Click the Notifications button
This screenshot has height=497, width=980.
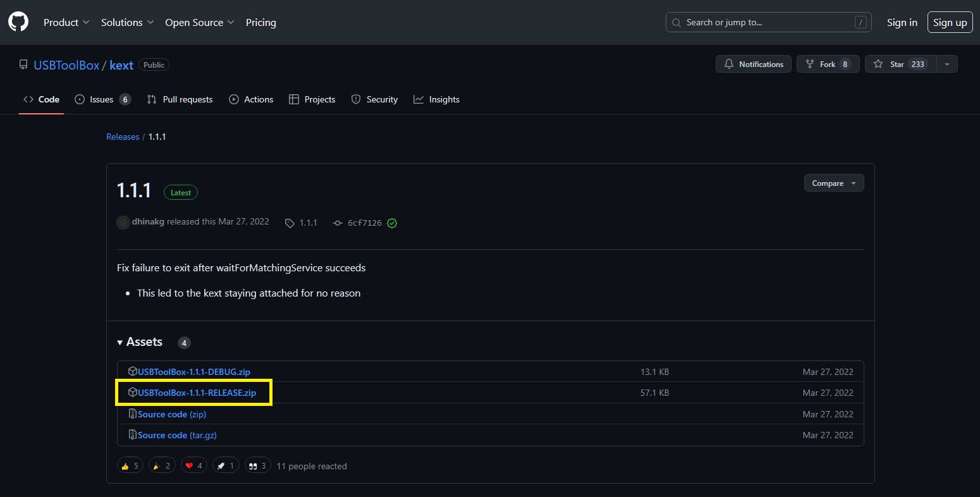(x=754, y=64)
